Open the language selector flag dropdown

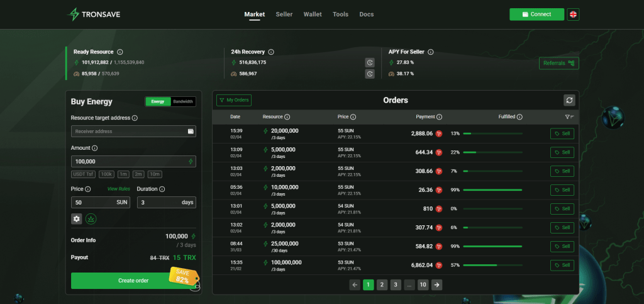[573, 14]
